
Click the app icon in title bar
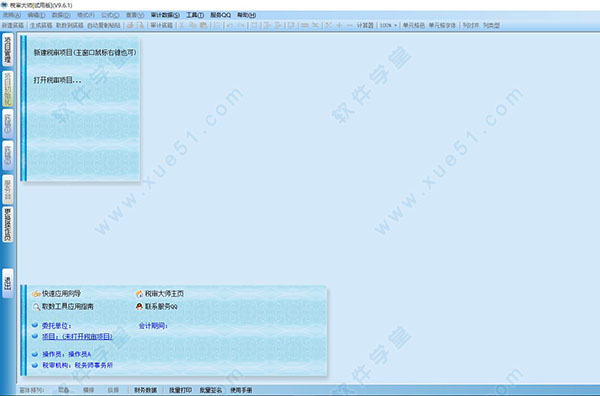coord(5,5)
